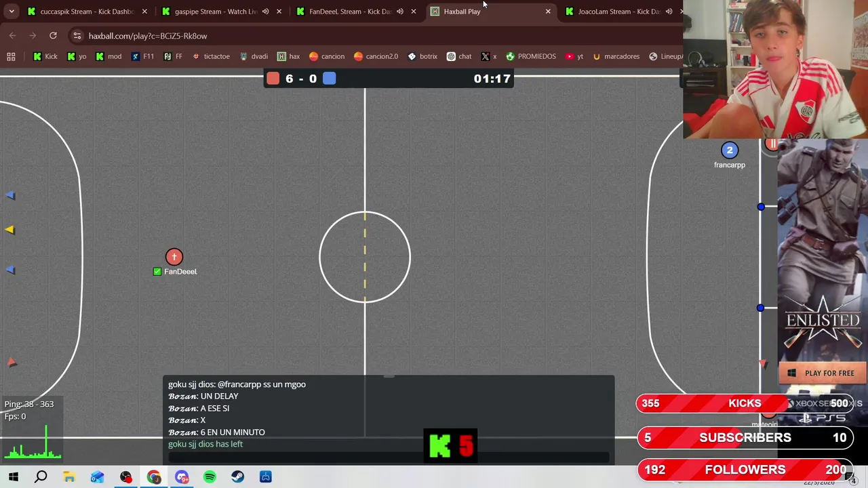Click the 6 - 0 score display
The image size is (868, 488).
[x=301, y=79]
